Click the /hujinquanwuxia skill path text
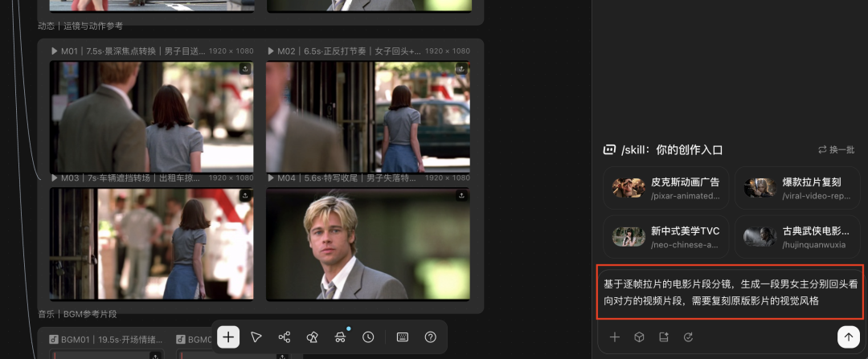This screenshot has height=359, width=868. (813, 245)
